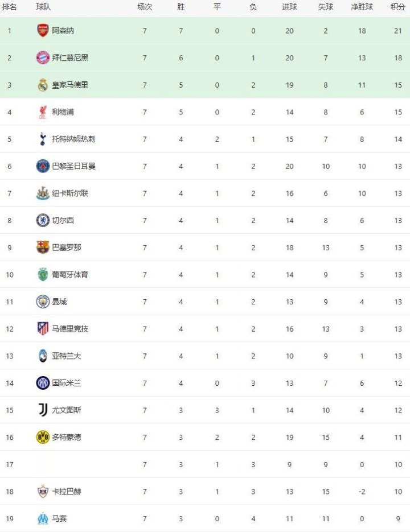This screenshot has width=410, height=532.
Task: Click the Barcelona club crest
Action: tap(43, 248)
